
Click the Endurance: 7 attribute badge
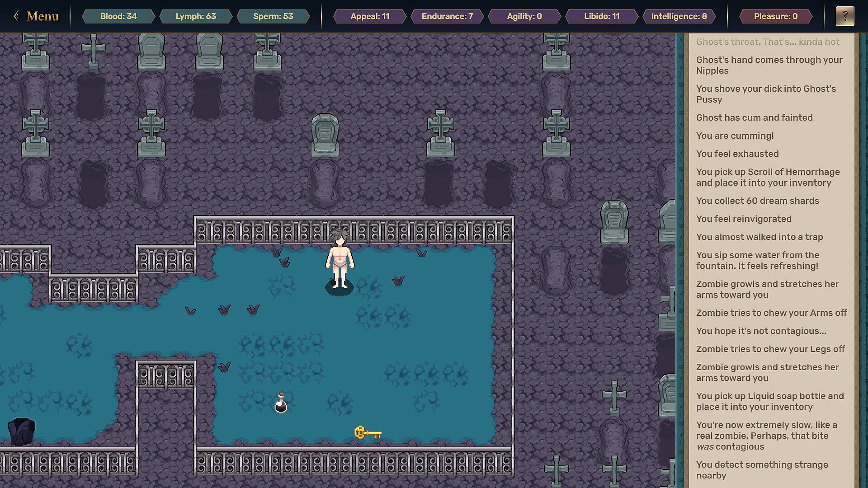pos(447,16)
